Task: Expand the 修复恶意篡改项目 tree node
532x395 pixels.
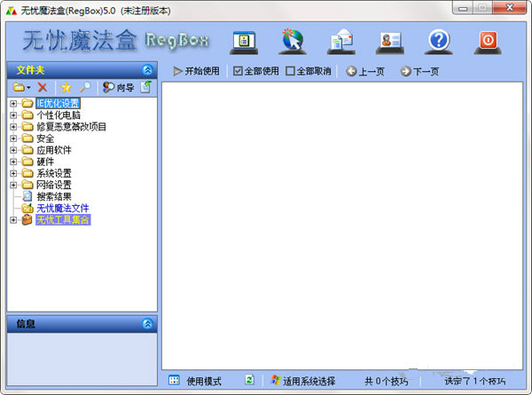Action: click(x=13, y=127)
